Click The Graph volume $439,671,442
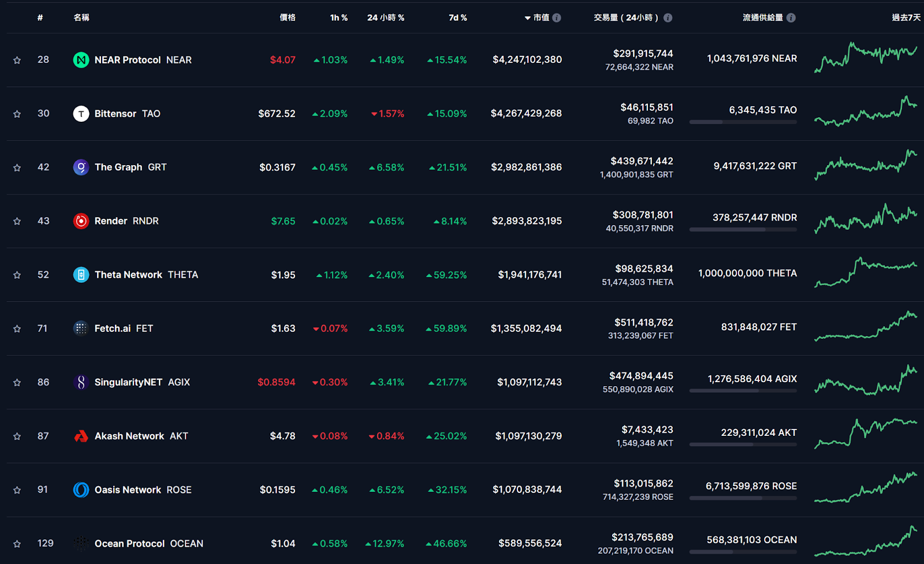This screenshot has width=924, height=564. click(x=642, y=161)
